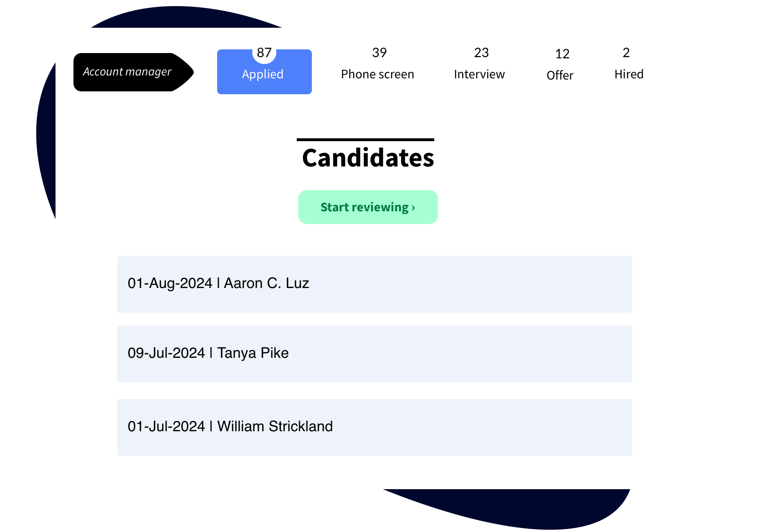760x532 pixels.
Task: Open the Interview stage
Action: coord(479,74)
